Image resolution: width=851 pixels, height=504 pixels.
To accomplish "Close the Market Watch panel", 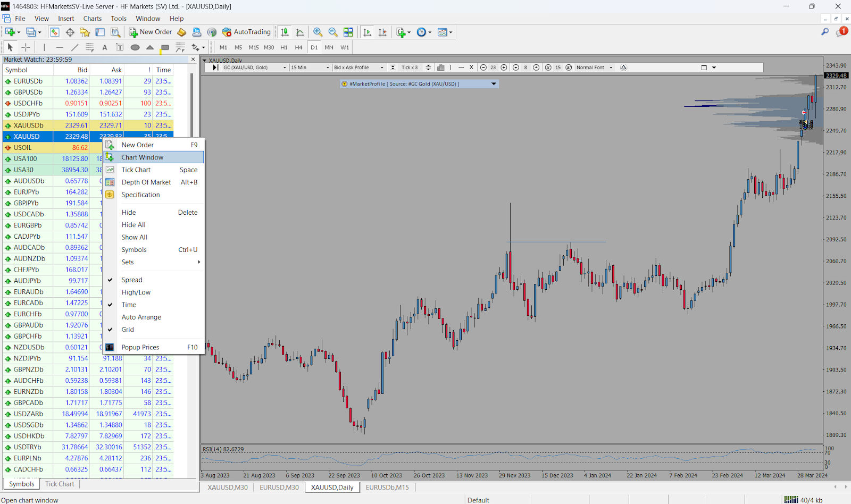I will click(193, 60).
